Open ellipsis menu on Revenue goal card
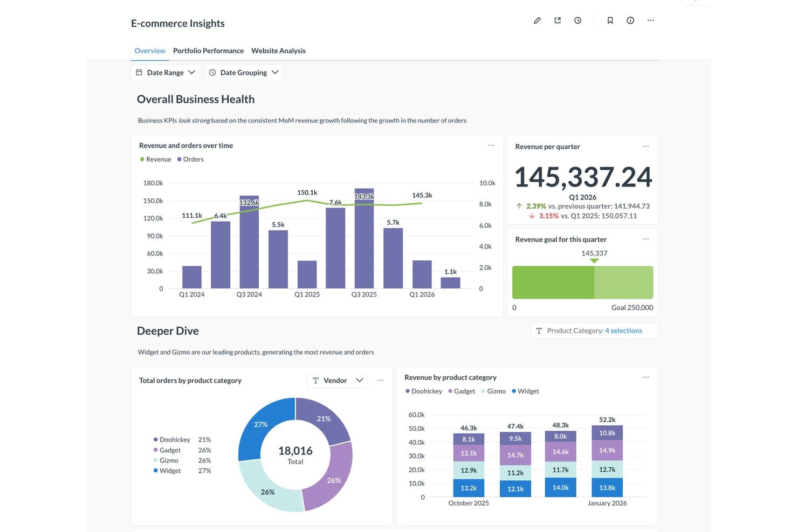Screen dimensions: 798x532 [x=645, y=239]
